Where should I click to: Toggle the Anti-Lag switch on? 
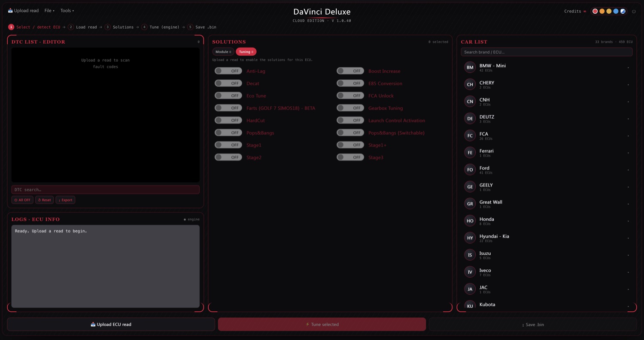coord(228,71)
